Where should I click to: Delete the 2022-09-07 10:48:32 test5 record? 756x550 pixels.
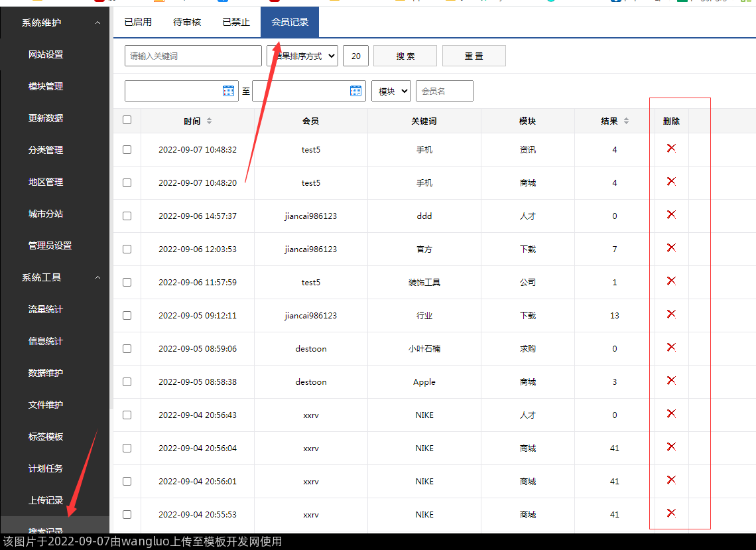tap(671, 148)
